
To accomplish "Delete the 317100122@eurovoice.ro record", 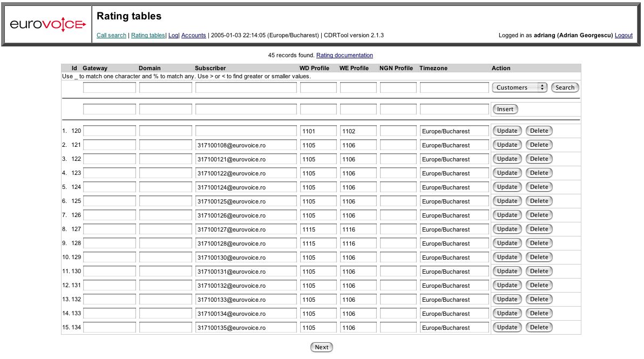I will coord(539,173).
